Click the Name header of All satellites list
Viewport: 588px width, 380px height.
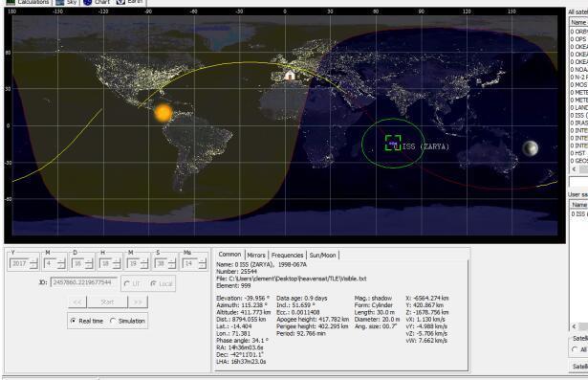point(578,23)
